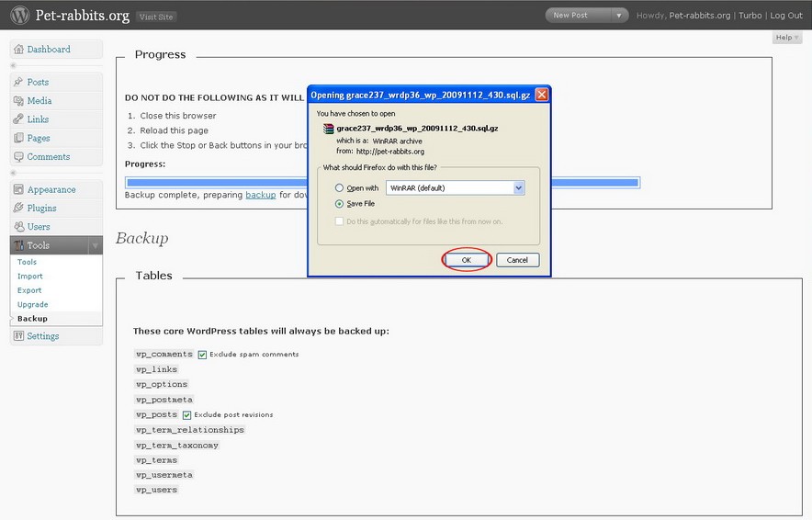The width and height of the screenshot is (812, 520).
Task: Open the Posts menu
Action: [x=38, y=82]
